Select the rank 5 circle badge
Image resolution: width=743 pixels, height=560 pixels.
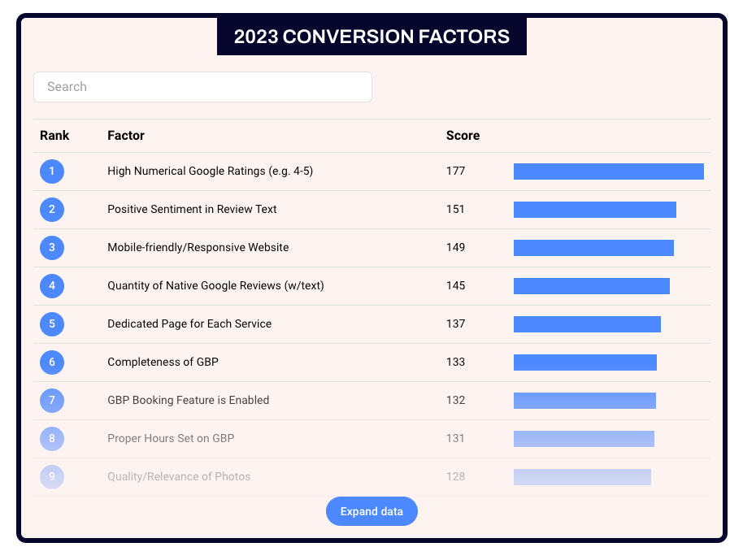pos(52,324)
